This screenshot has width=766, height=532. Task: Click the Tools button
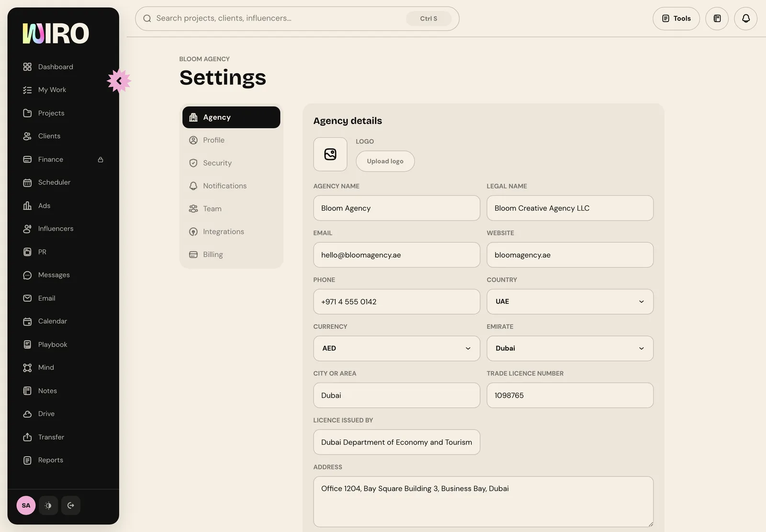pos(676,19)
